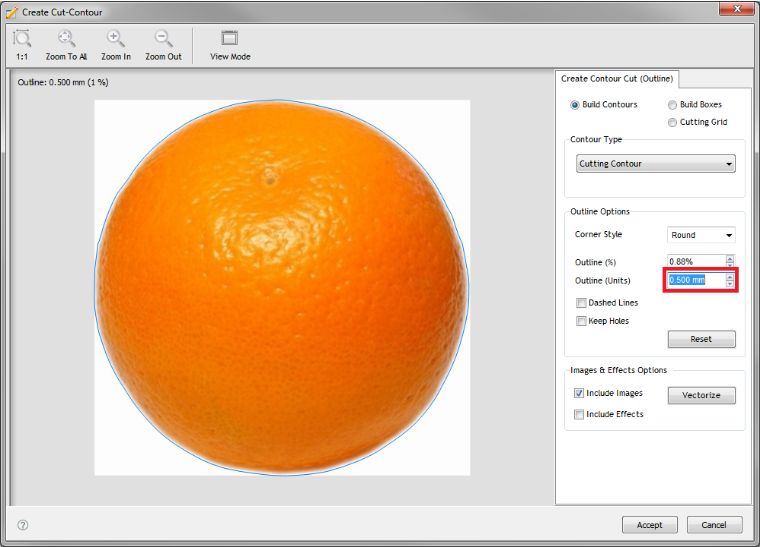Click the Outline (Units) 0.500 mm field

pyautogui.click(x=695, y=280)
